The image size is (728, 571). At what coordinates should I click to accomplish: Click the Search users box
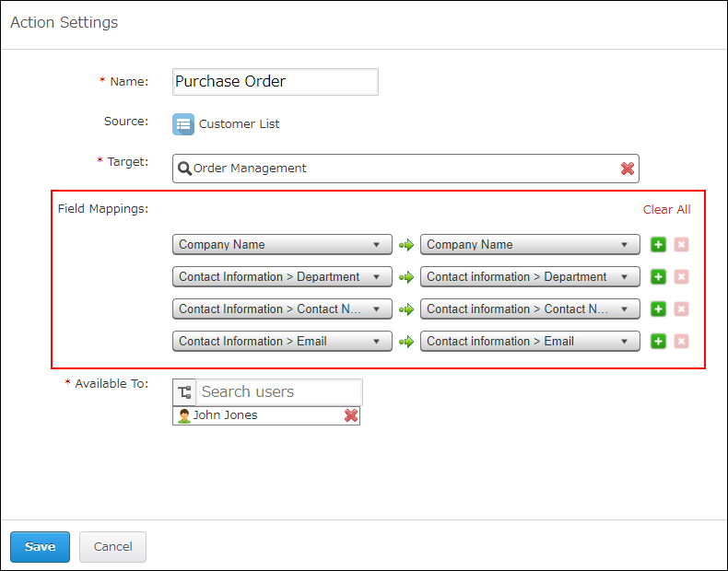point(279,392)
